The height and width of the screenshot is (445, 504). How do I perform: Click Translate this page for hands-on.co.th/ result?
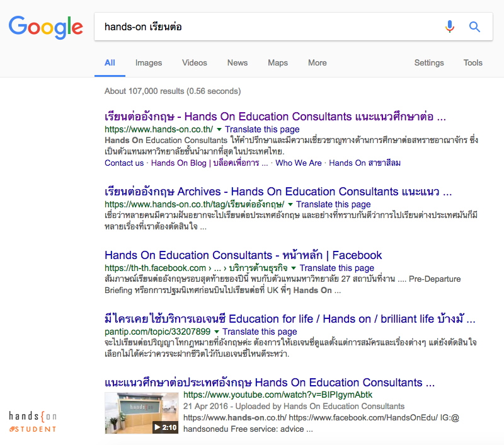pyautogui.click(x=262, y=129)
